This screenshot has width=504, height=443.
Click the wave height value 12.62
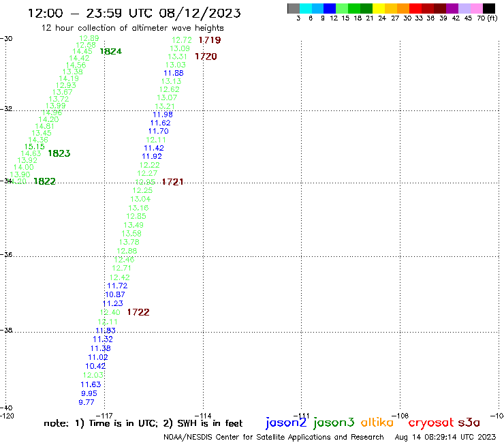169,89
